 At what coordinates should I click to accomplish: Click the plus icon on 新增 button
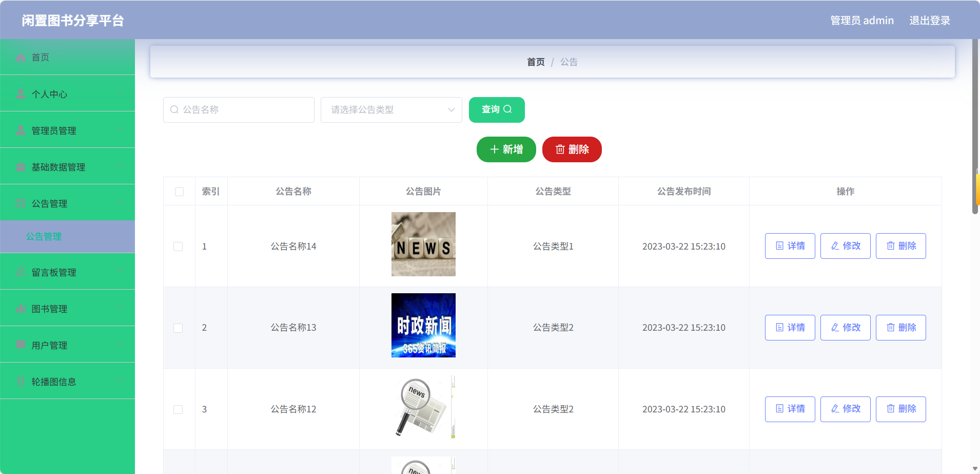(x=495, y=149)
